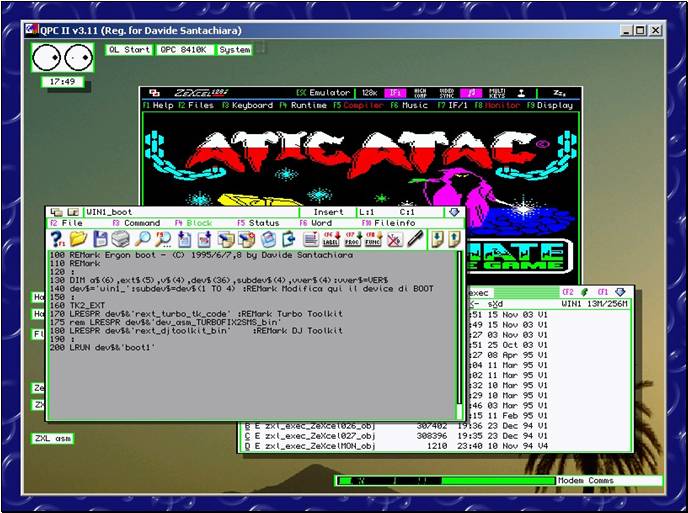Click editor line 160 TK2_EXT
The width and height of the screenshot is (688, 513).
pos(77,305)
